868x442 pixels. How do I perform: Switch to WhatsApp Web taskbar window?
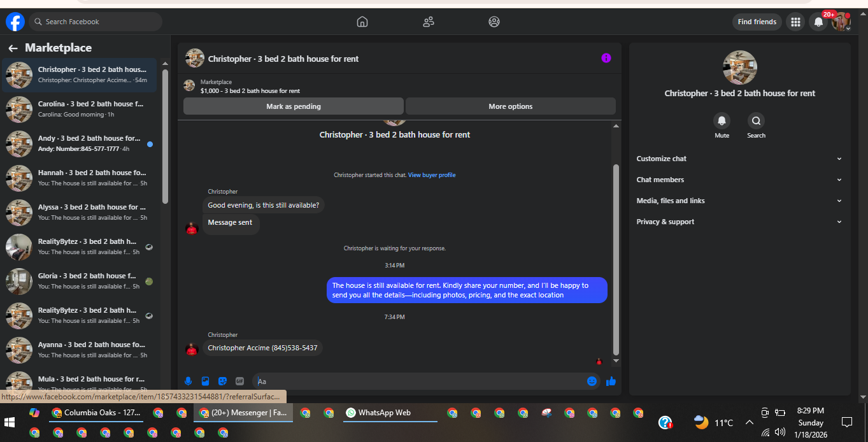pyautogui.click(x=390, y=413)
